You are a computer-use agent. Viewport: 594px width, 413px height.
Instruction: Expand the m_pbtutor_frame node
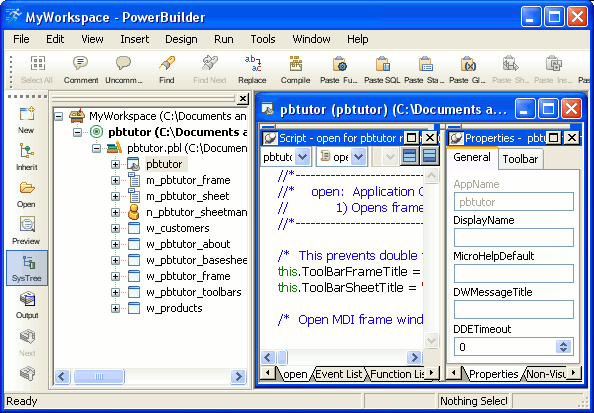(x=115, y=180)
